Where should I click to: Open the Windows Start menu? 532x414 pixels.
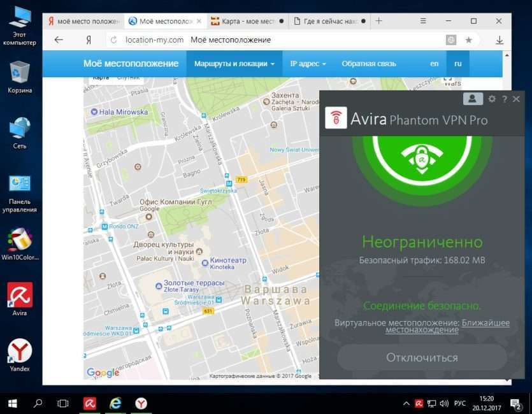click(13, 403)
